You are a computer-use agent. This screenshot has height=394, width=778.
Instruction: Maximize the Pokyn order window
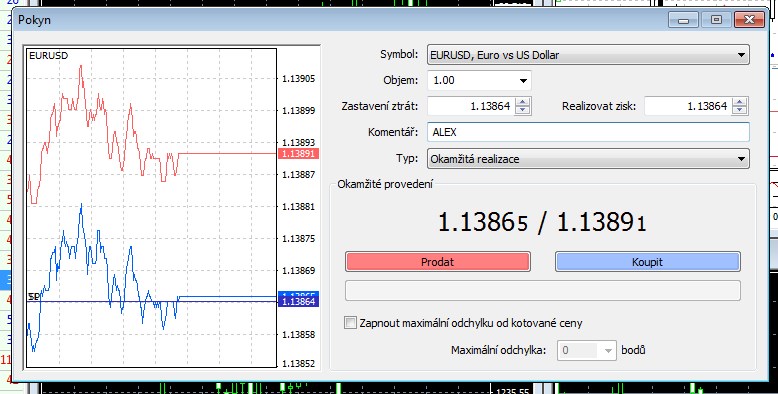(716, 20)
